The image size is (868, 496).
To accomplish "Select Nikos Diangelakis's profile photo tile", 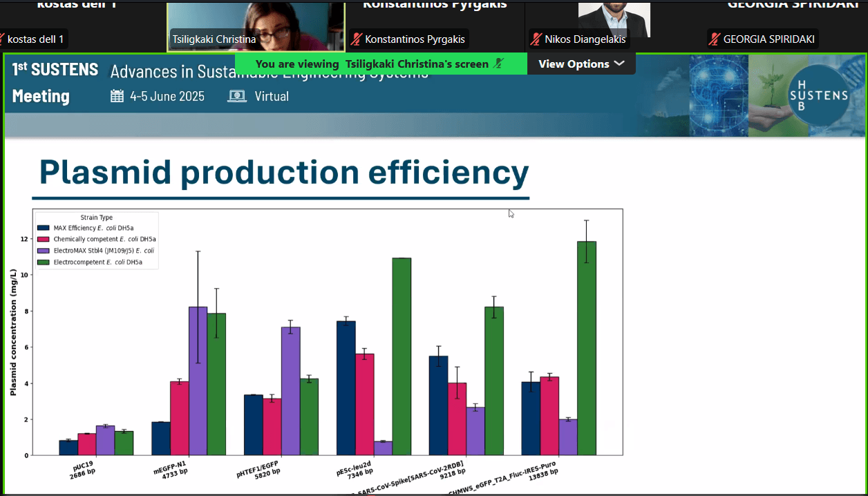I will point(614,17).
